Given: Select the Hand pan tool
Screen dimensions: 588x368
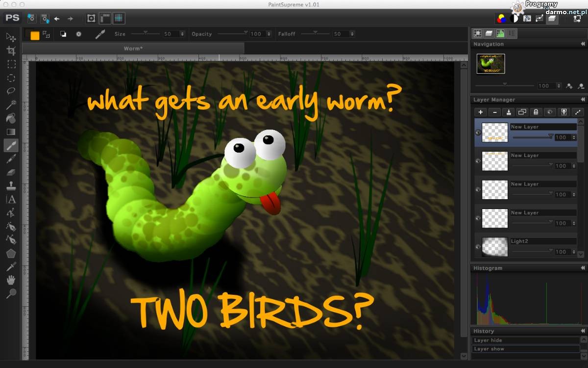Looking at the screenshot, I should point(11,280).
